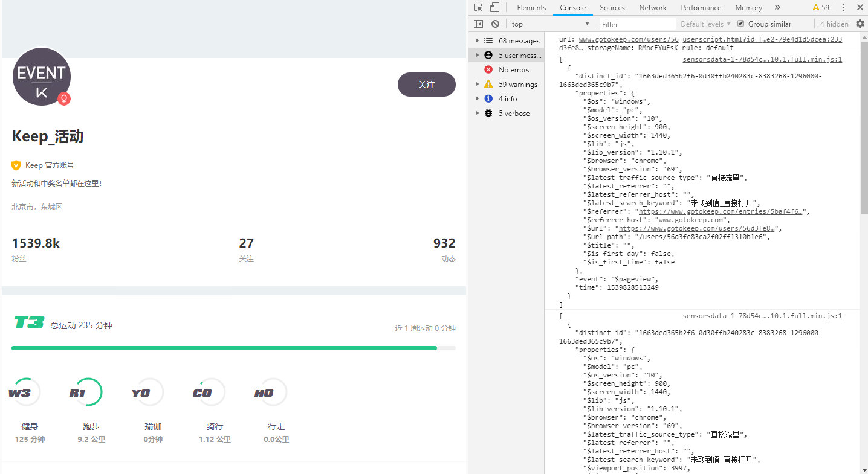Click the 68 messages list icon
The width and height of the screenshot is (868, 474).
point(488,41)
